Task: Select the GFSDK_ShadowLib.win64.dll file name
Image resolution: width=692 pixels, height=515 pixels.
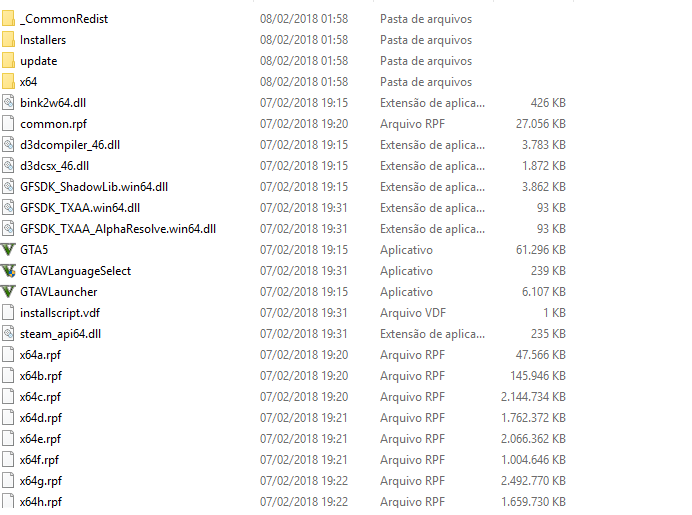Action: 94,187
